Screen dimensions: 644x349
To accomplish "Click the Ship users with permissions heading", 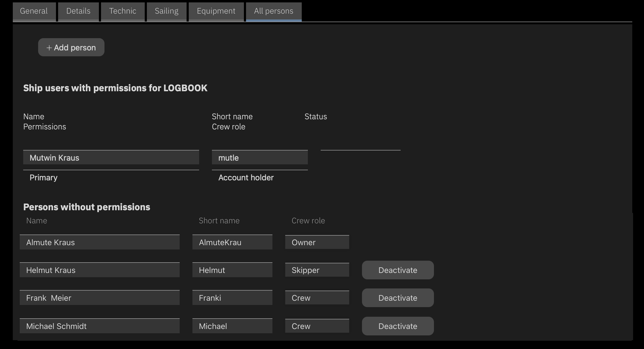I will 115,88.
